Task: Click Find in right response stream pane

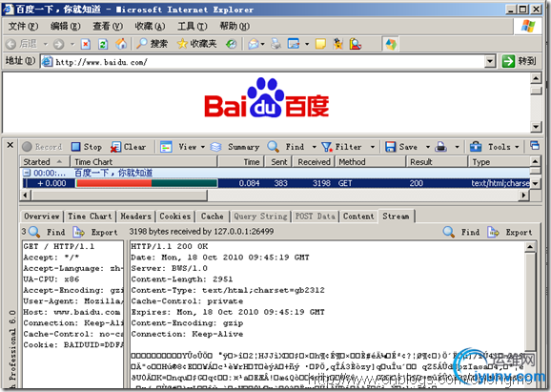Action: [461, 232]
